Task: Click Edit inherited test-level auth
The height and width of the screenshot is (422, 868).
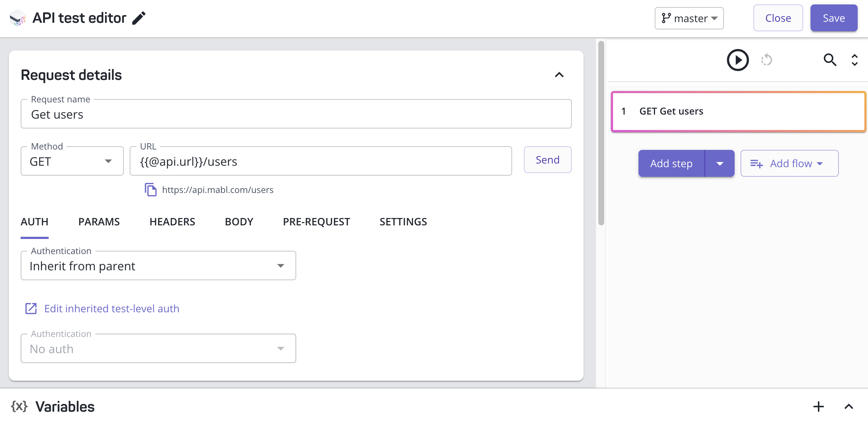Action: point(111,309)
